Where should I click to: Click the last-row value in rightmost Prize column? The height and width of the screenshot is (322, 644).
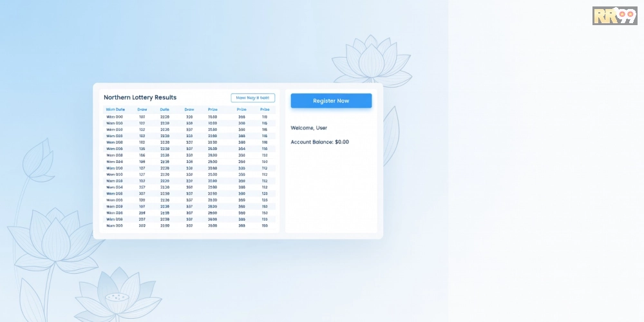coord(265,226)
